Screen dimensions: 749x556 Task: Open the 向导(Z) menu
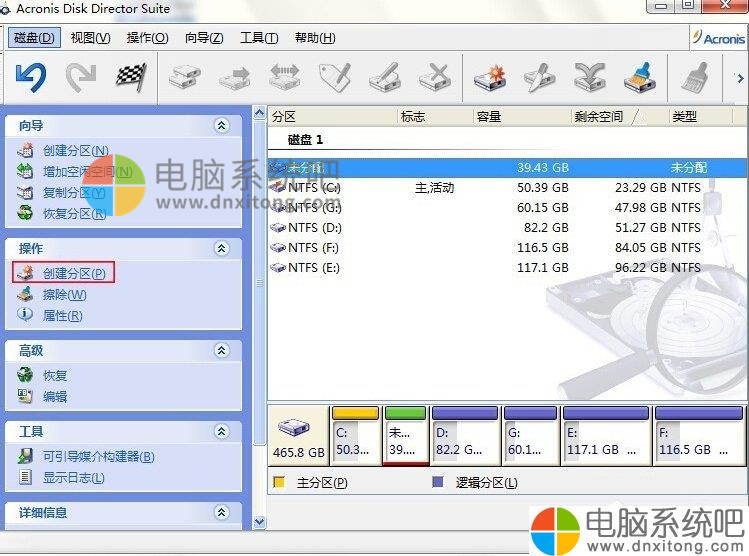(x=204, y=37)
